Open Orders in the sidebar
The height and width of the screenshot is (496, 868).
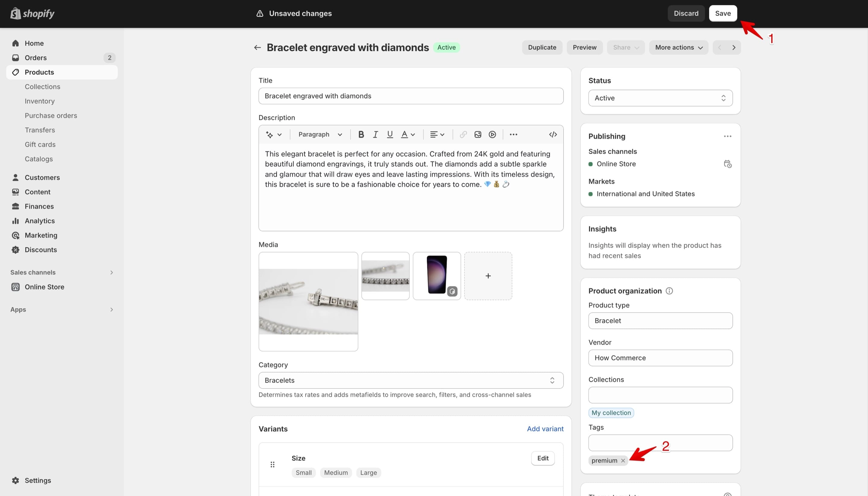[x=62, y=58]
